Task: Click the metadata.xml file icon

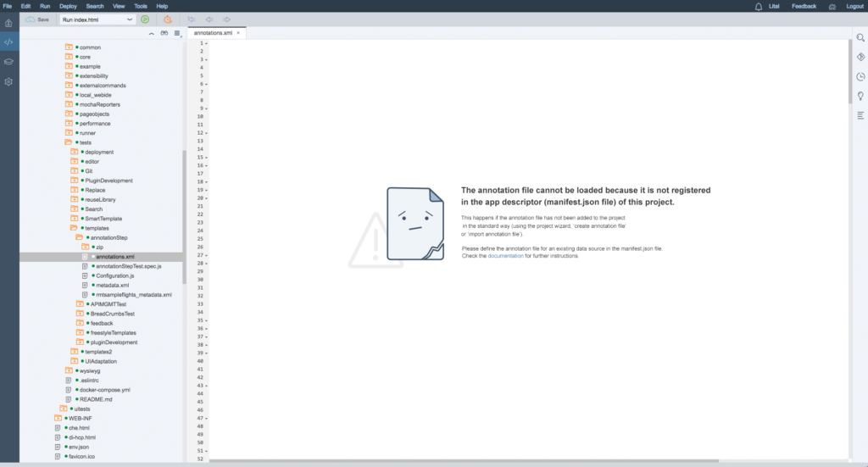Action: click(x=85, y=285)
